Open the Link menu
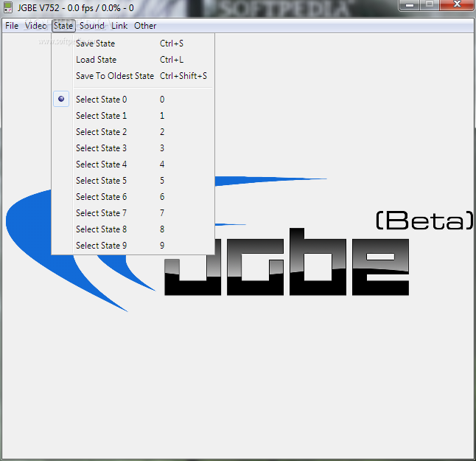 pyautogui.click(x=119, y=26)
